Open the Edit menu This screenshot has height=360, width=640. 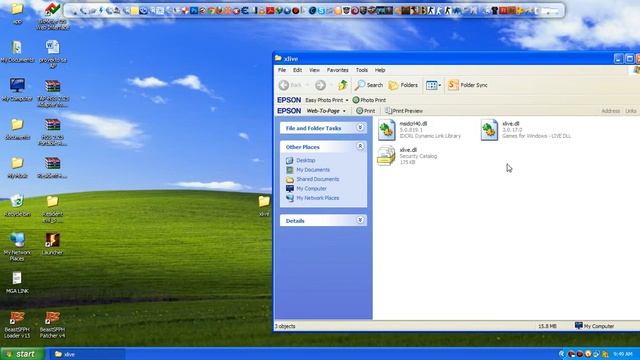pos(298,70)
